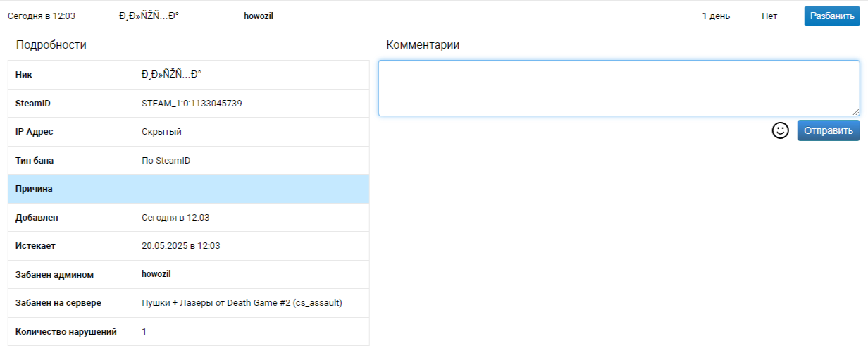Image resolution: width=868 pixels, height=351 pixels.
Task: Click the SteamID value STEAM_1:0:1133045739
Action: (x=192, y=104)
